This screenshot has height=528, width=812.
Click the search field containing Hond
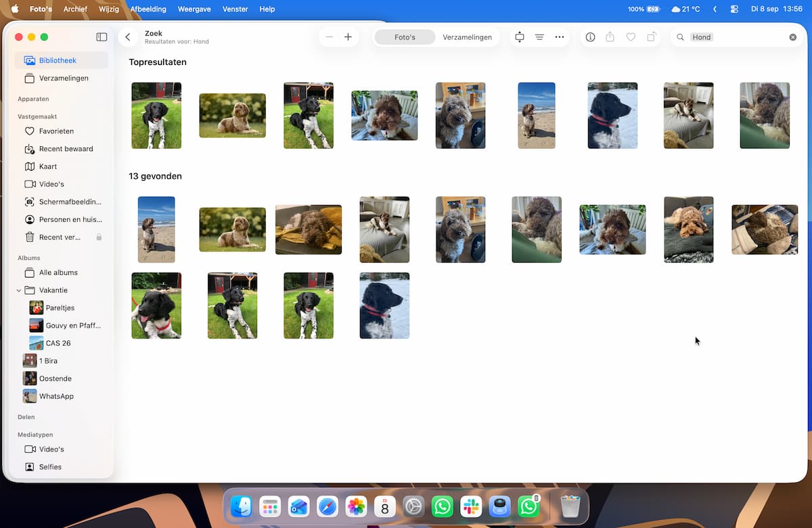pos(736,37)
